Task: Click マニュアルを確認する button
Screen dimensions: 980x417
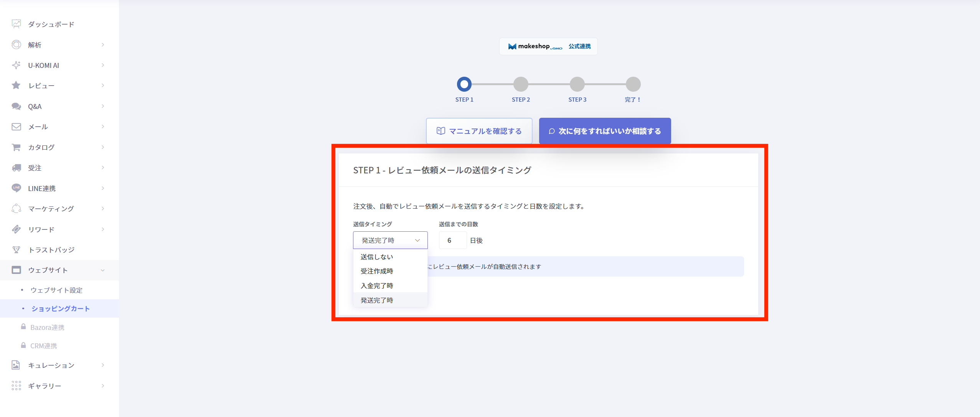Action: pyautogui.click(x=479, y=131)
